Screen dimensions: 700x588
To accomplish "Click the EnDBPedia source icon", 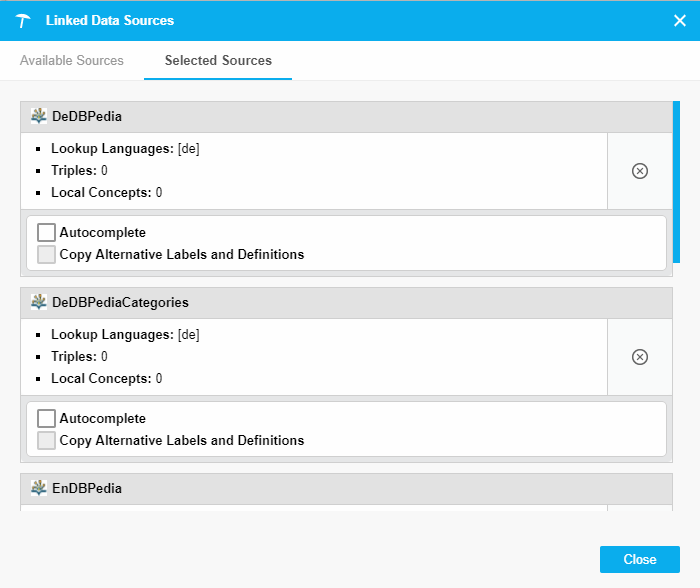I will (x=39, y=488).
